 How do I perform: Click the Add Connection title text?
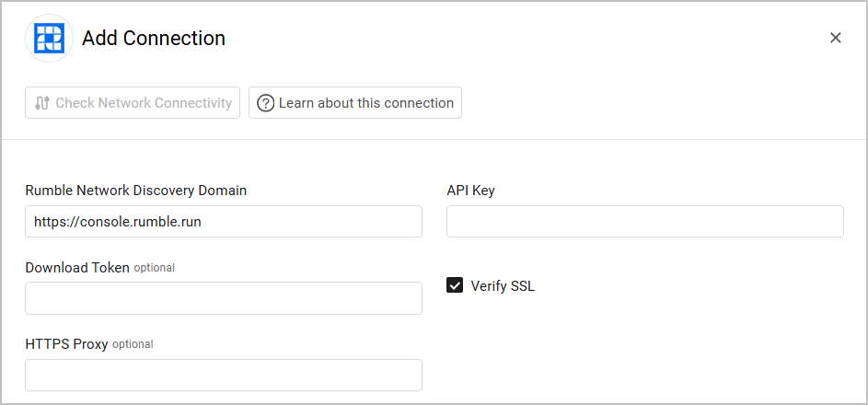coord(154,38)
